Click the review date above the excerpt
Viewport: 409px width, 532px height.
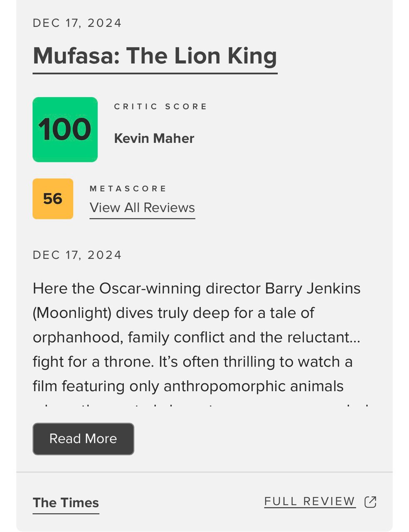coord(77,255)
